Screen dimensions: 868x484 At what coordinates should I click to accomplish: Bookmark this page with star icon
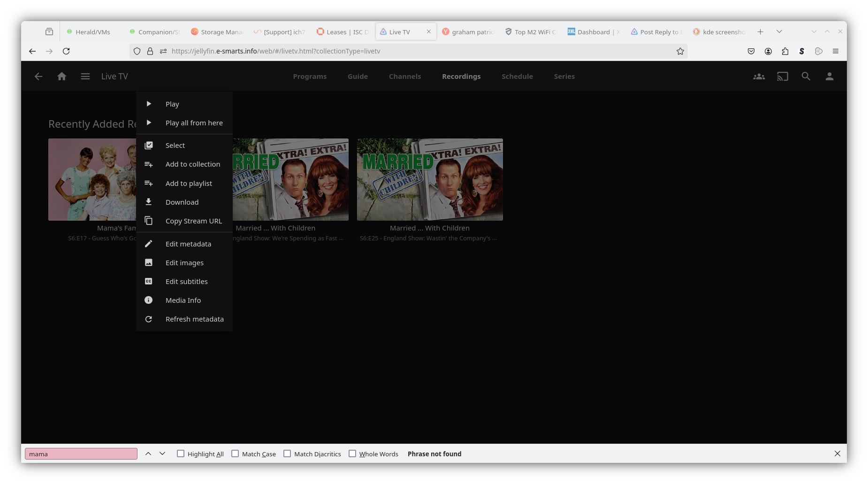[680, 51]
